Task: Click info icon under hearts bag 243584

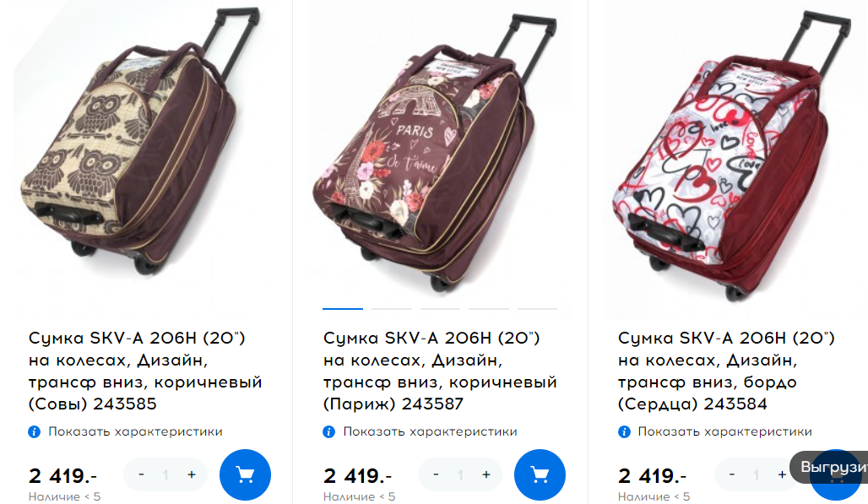Action: point(624,432)
